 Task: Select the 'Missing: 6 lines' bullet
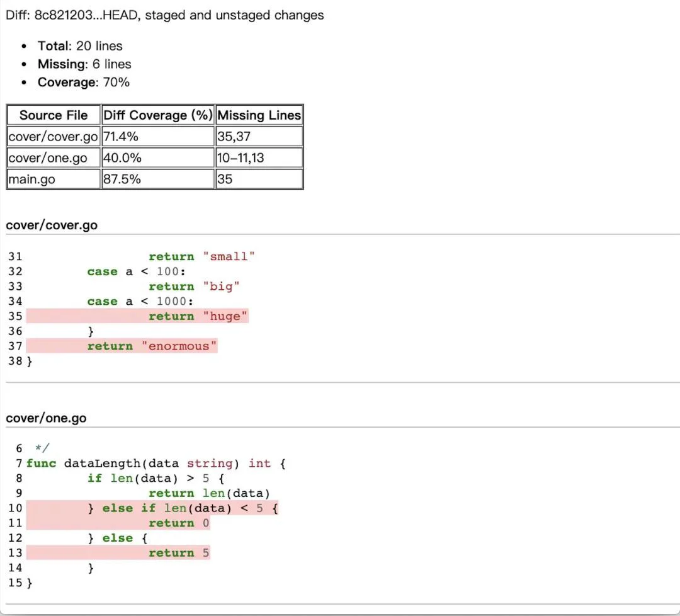pyautogui.click(x=84, y=64)
